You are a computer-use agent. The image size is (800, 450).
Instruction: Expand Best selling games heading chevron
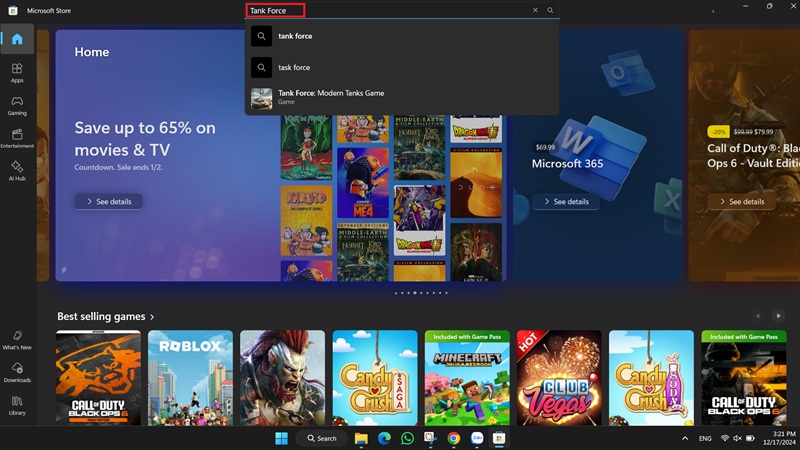pos(152,317)
